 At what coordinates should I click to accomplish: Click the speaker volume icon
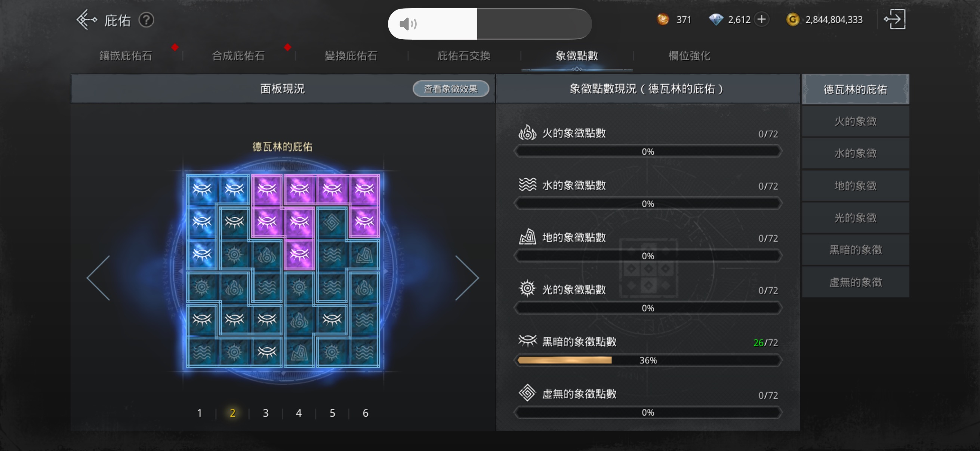point(408,24)
